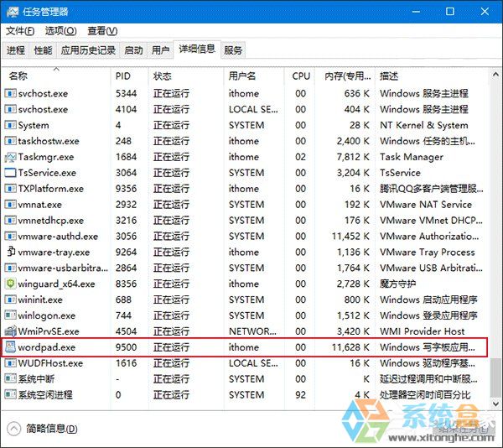
Task: Sort by the 内存(专用 column header
Action: tap(345, 76)
